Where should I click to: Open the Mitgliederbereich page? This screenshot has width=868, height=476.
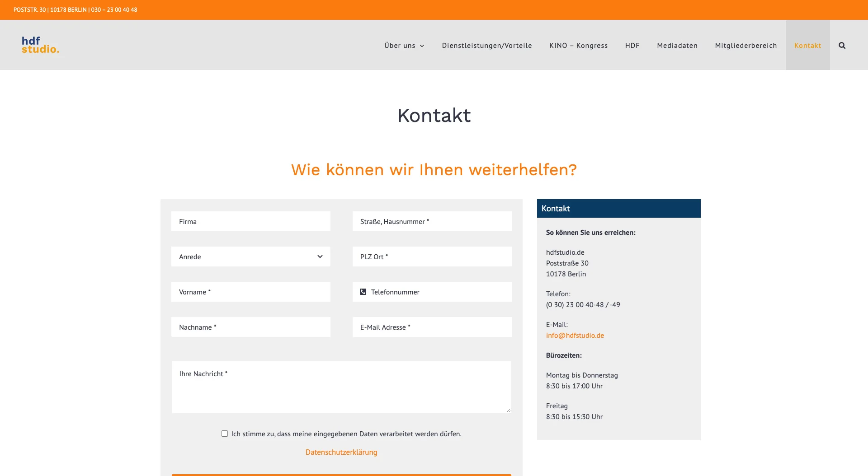(745, 45)
